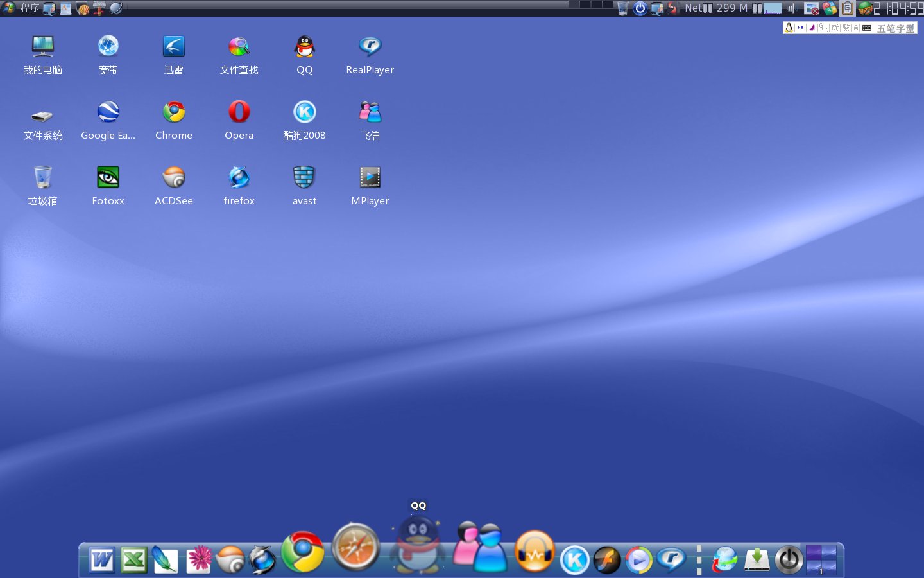Open the Flash player icon in dock

tap(607, 560)
